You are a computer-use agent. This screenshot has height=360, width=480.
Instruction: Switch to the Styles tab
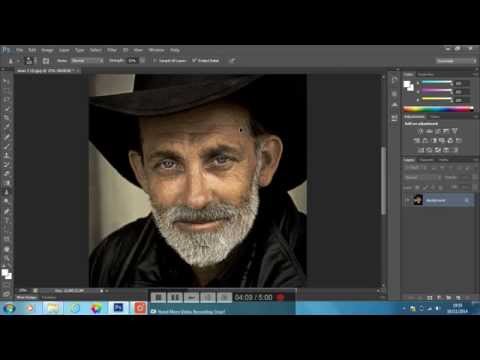click(434, 117)
